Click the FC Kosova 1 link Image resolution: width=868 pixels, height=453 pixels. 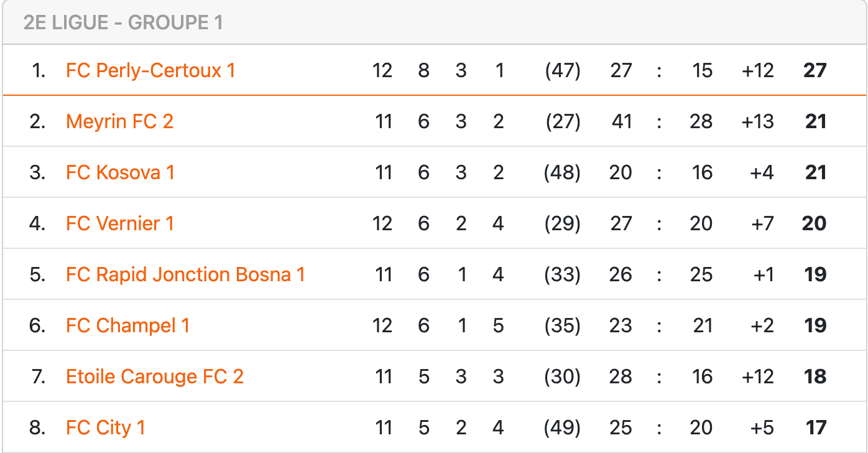tap(120, 172)
